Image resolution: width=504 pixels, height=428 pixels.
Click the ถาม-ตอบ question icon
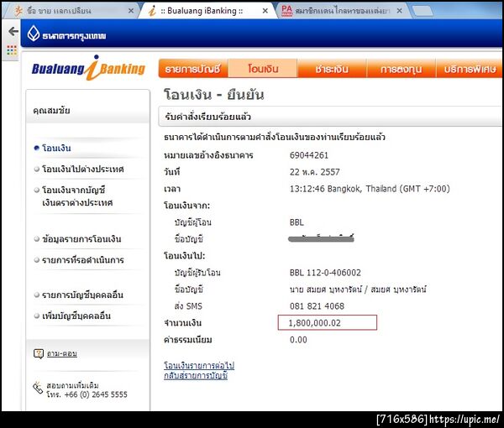coord(39,354)
